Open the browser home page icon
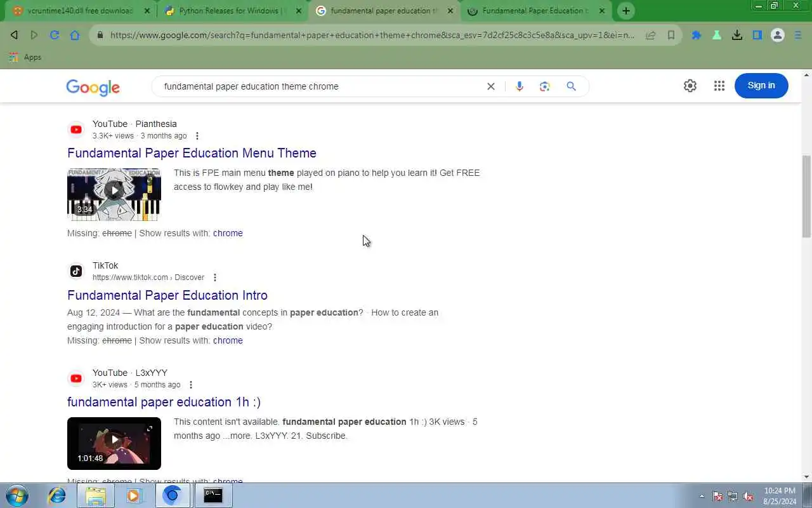 point(75,35)
